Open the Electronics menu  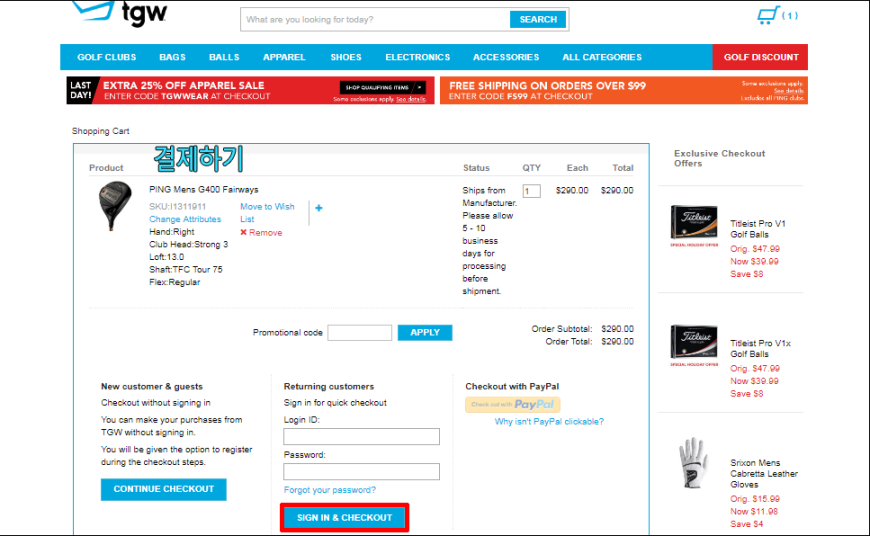(418, 57)
